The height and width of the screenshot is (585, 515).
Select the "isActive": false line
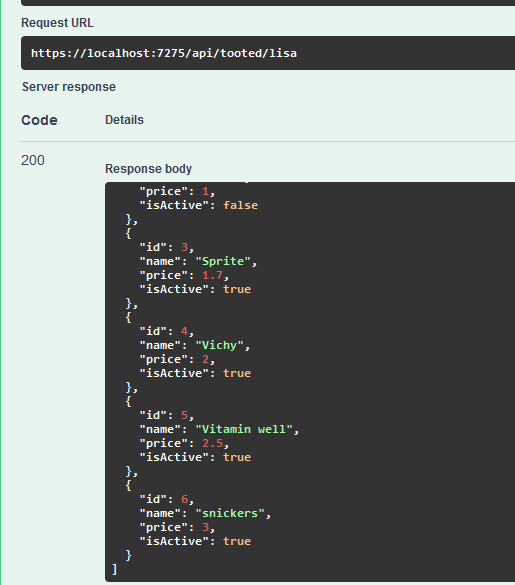pos(199,205)
